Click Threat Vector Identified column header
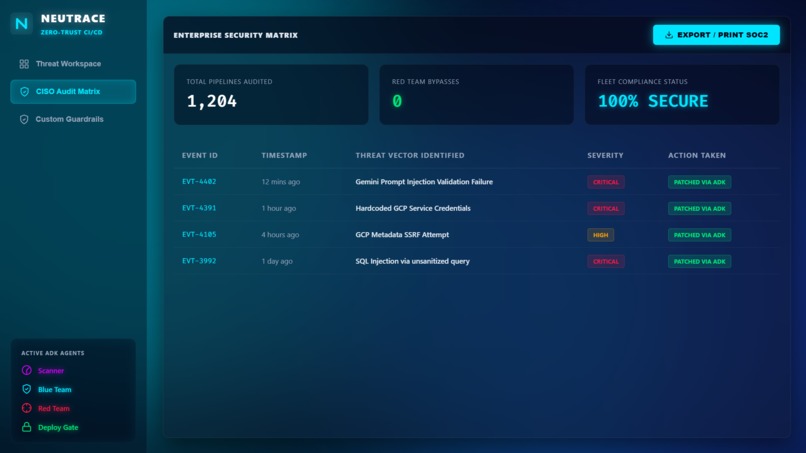The image size is (806, 453). (x=410, y=155)
